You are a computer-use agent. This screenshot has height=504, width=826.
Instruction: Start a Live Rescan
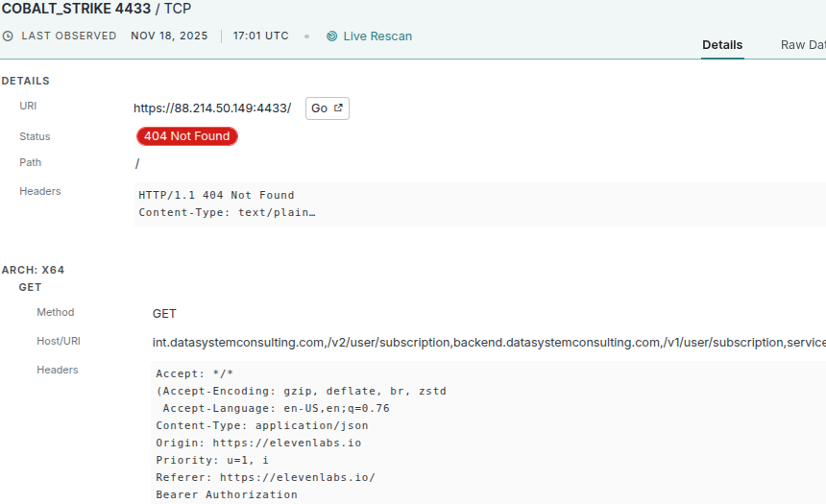click(377, 36)
